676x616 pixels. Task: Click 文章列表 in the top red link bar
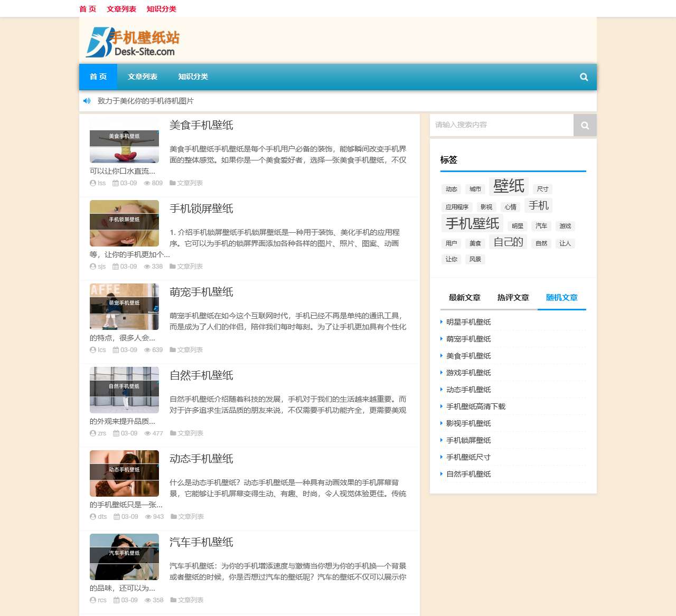[121, 9]
